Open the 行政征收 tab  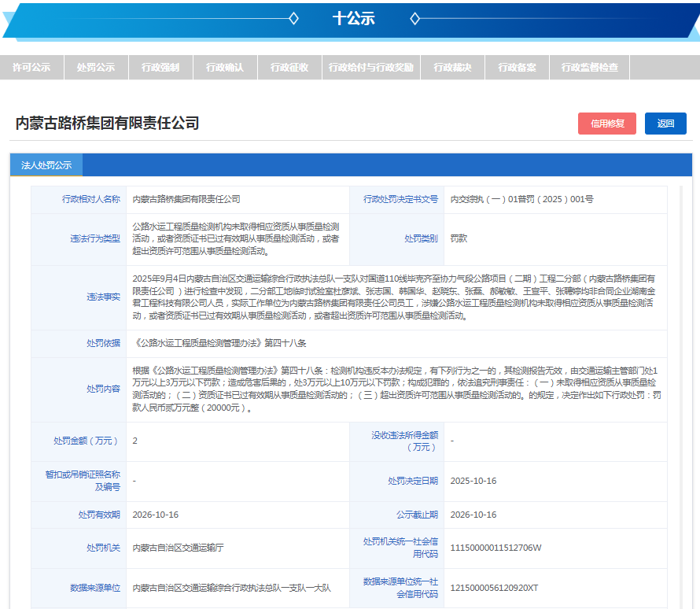point(289,68)
